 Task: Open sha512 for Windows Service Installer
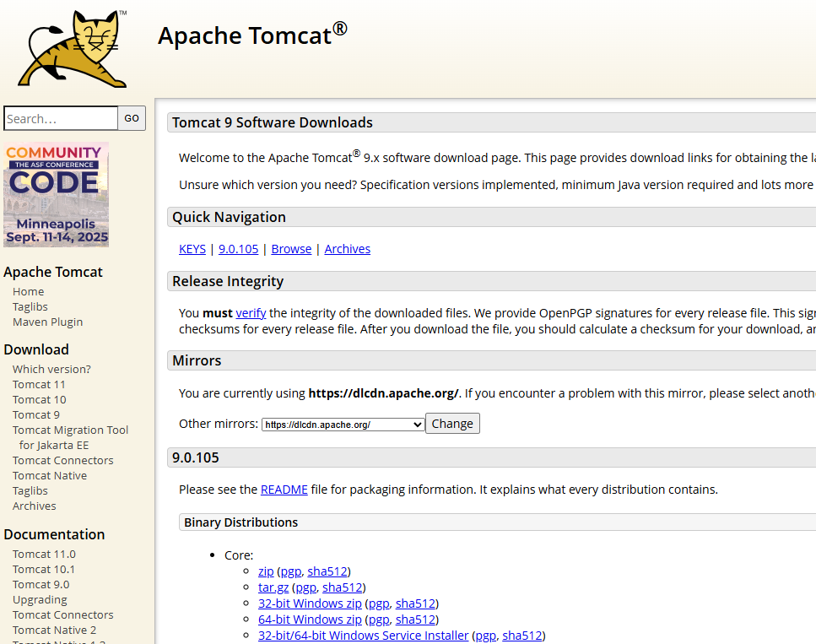522,636
